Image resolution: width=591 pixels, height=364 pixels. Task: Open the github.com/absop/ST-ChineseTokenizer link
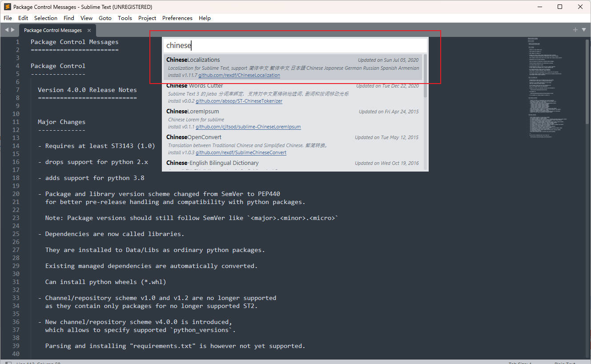239,101
